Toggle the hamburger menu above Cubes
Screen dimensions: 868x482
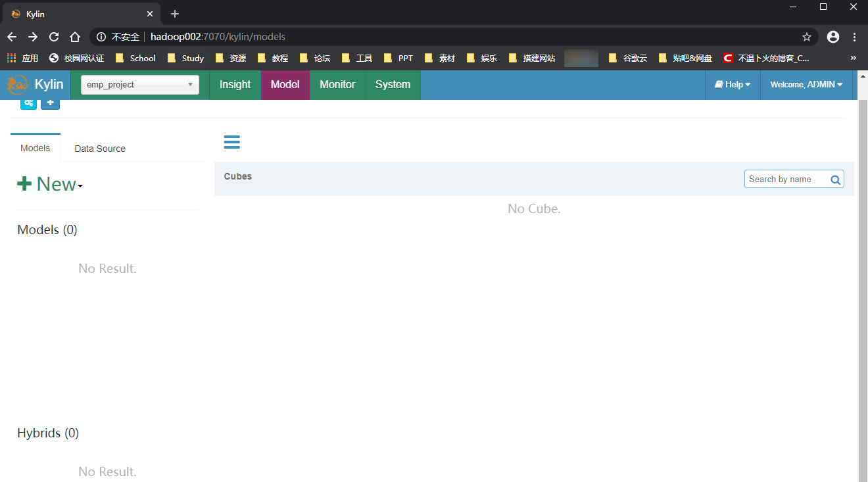point(232,142)
